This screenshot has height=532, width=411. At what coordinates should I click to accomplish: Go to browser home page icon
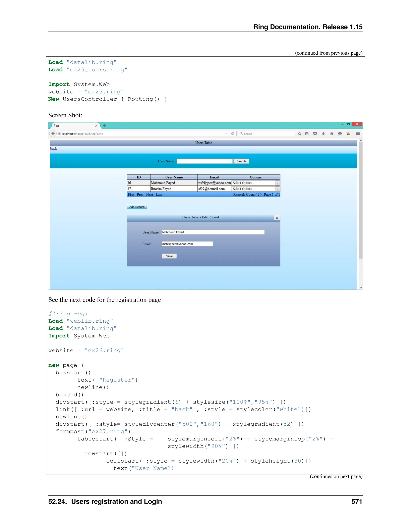[x=332, y=134]
